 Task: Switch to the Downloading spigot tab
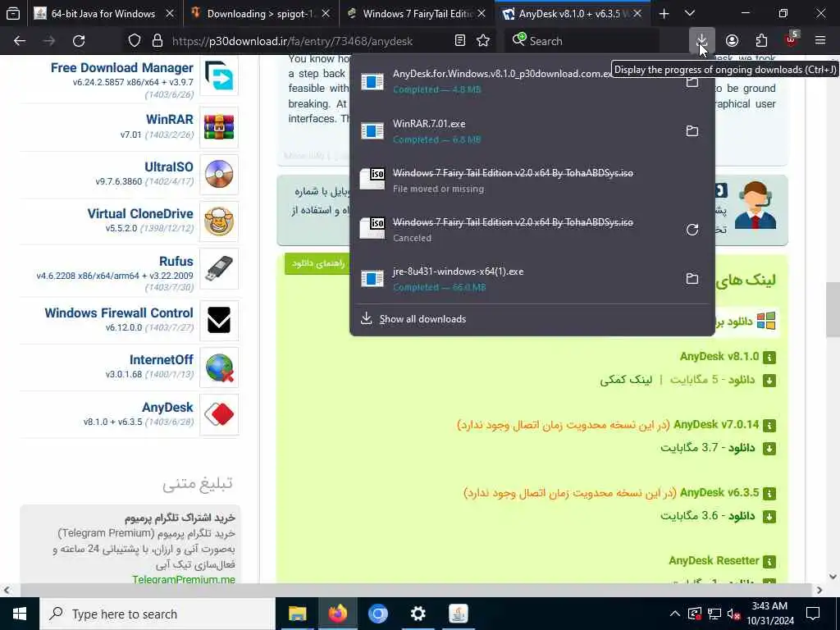tap(262, 13)
